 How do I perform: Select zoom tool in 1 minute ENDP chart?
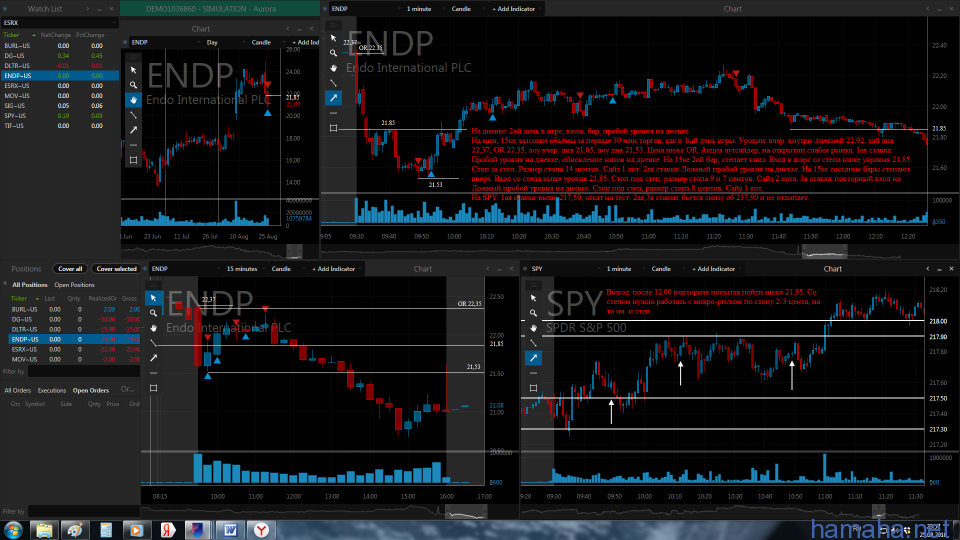click(333, 53)
